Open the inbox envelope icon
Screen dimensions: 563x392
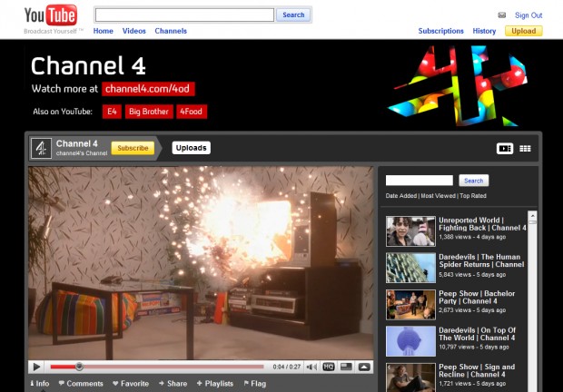point(501,15)
